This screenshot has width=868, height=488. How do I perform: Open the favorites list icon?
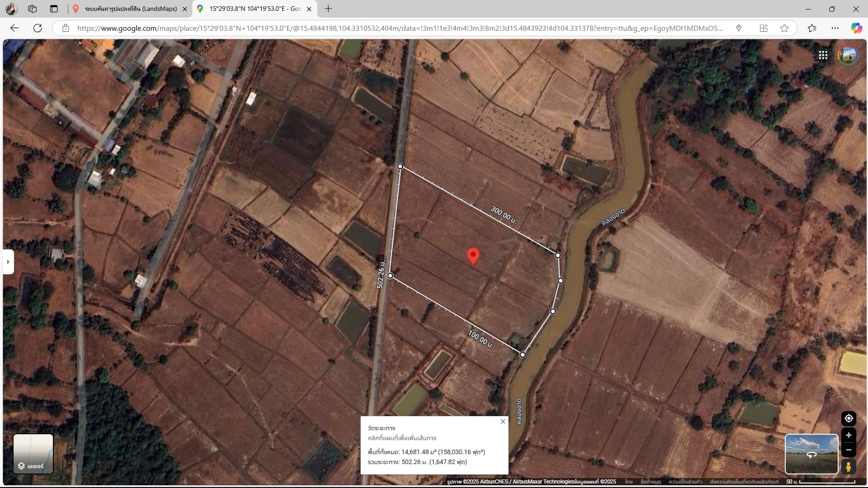tap(812, 28)
